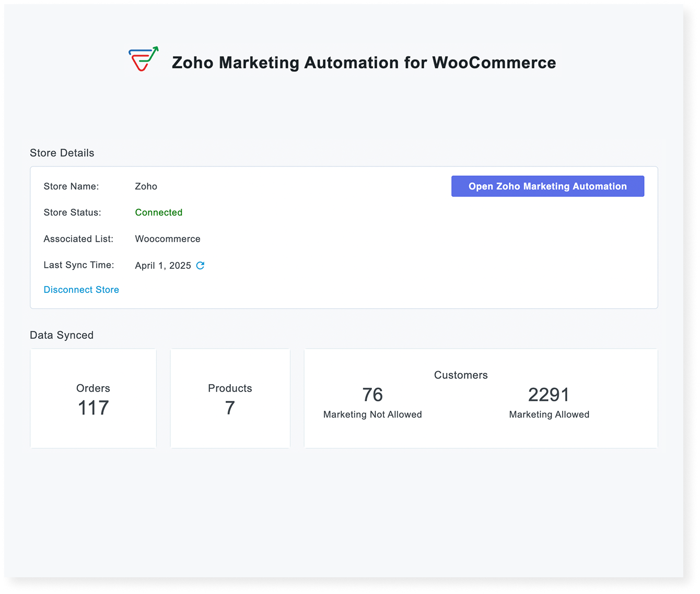Click the products count 7
The image size is (700, 594).
pos(230,408)
